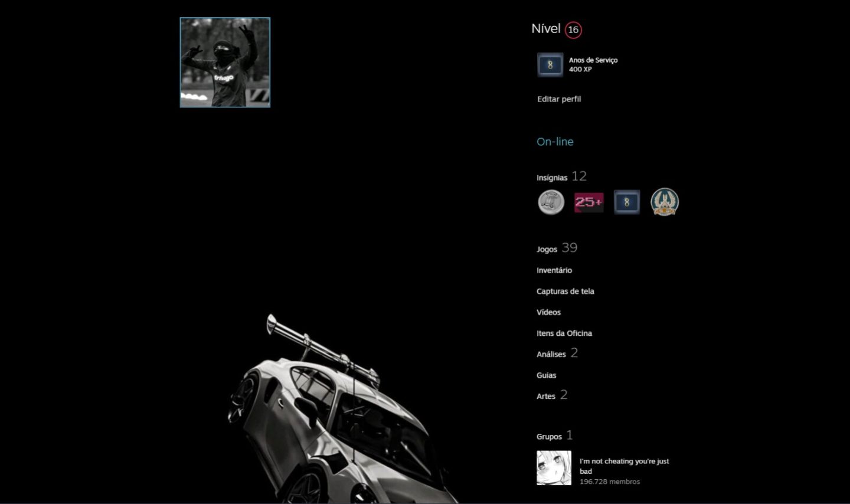Open the Insígnias badges list
850x504 pixels.
pos(552,177)
